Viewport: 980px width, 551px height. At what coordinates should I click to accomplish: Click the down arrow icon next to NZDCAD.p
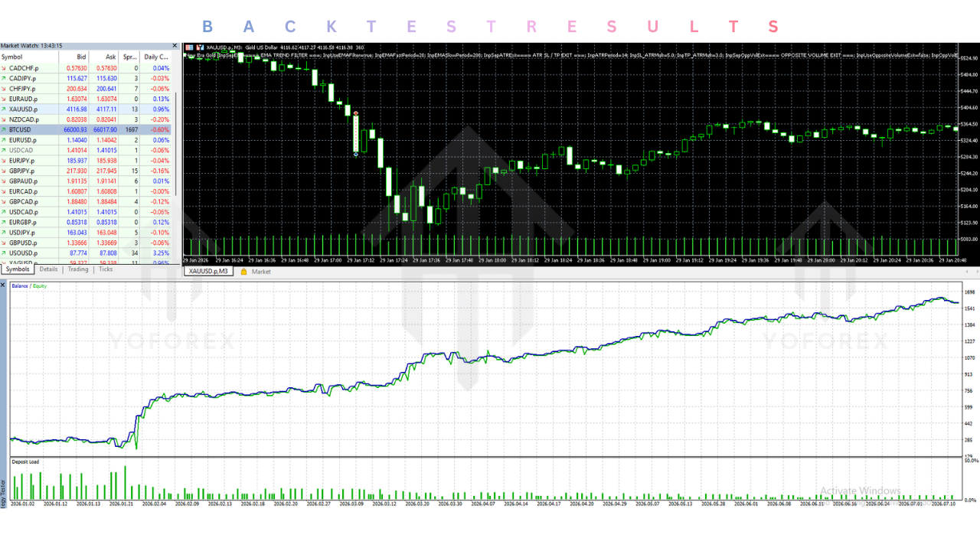5,119
